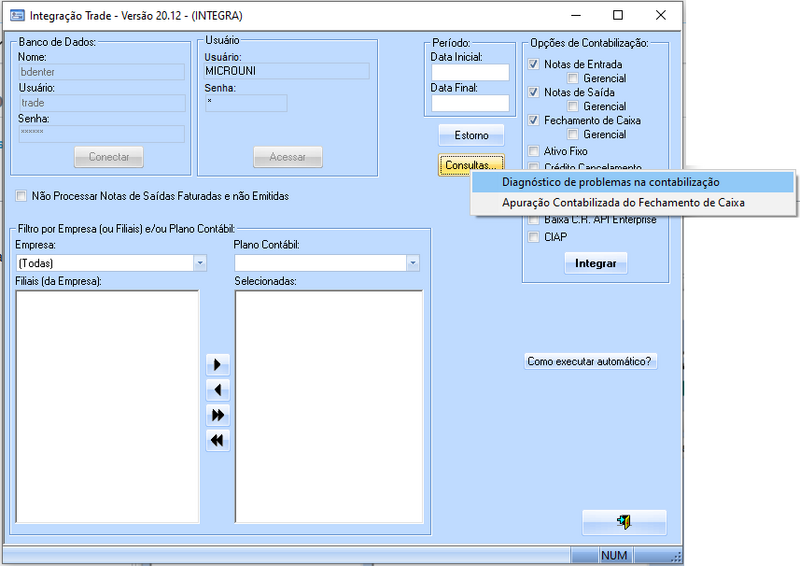Click the application icon in title bar
The width and height of the screenshot is (800, 566).
(x=17, y=15)
